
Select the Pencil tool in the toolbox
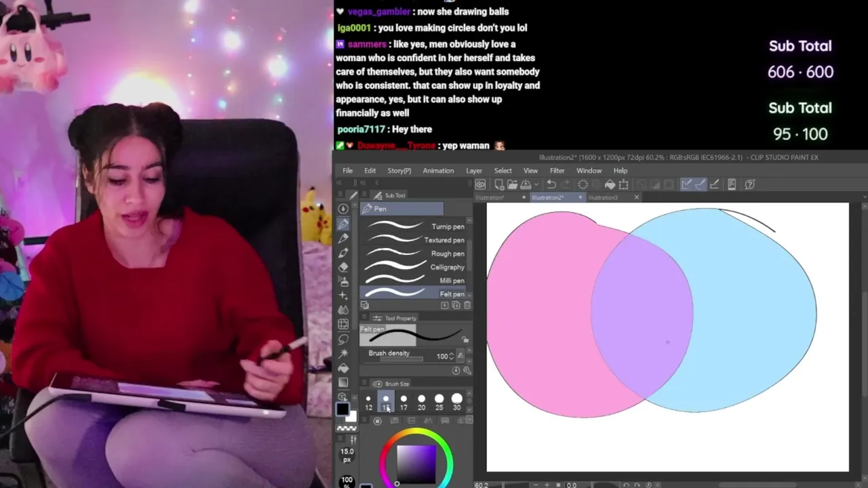[x=343, y=238]
